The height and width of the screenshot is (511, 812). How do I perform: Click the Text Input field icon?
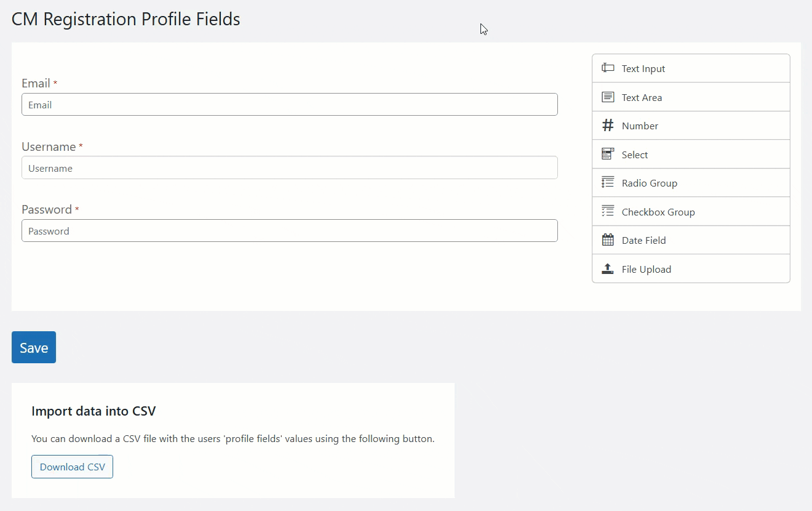(608, 68)
